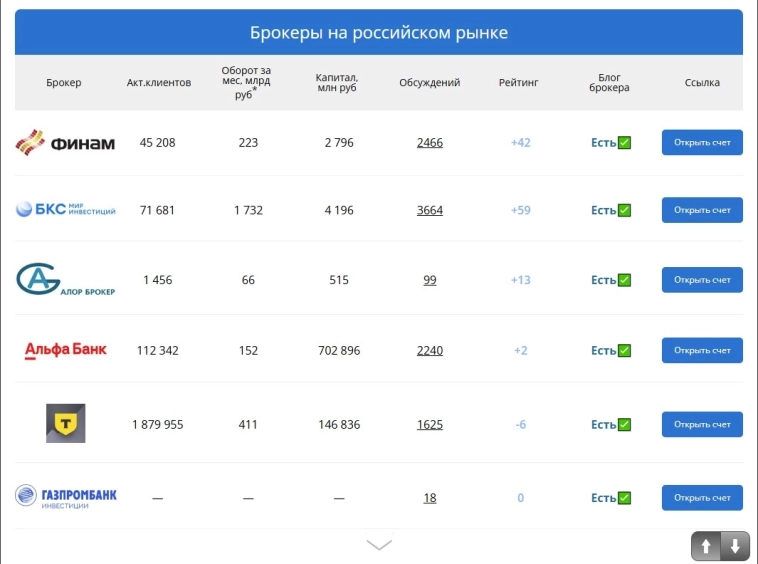Open the 3664 discussions link for БКС

[x=429, y=211]
